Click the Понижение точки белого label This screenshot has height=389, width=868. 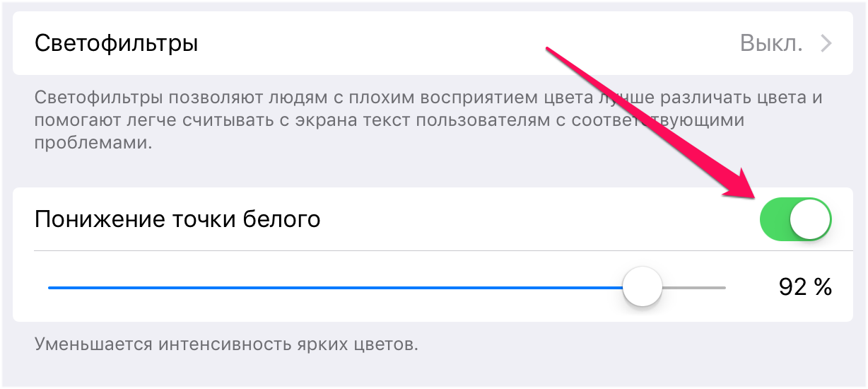click(177, 219)
